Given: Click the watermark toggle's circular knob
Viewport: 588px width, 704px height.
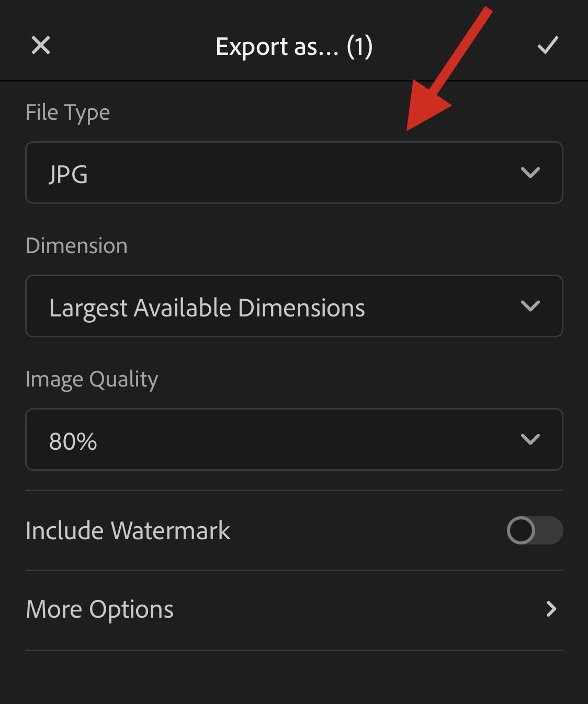Looking at the screenshot, I should pos(522,530).
